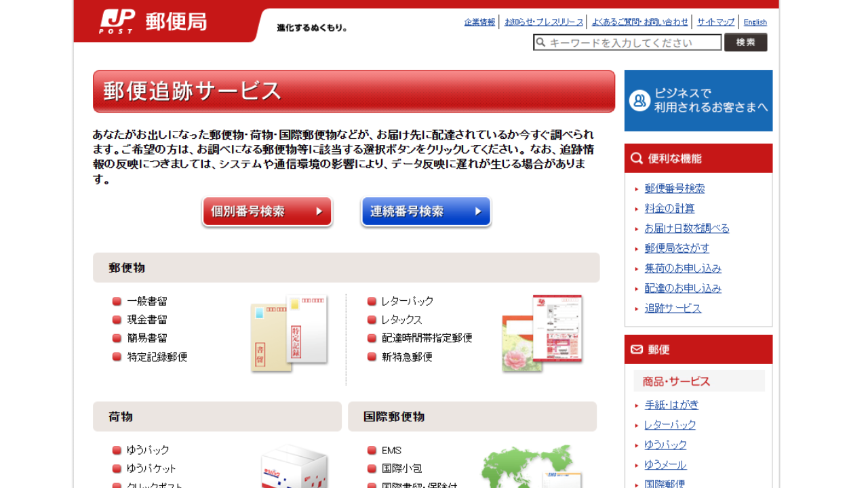This screenshot has width=868, height=488.
Task: Click the Letter Pack product image
Action: [x=542, y=333]
